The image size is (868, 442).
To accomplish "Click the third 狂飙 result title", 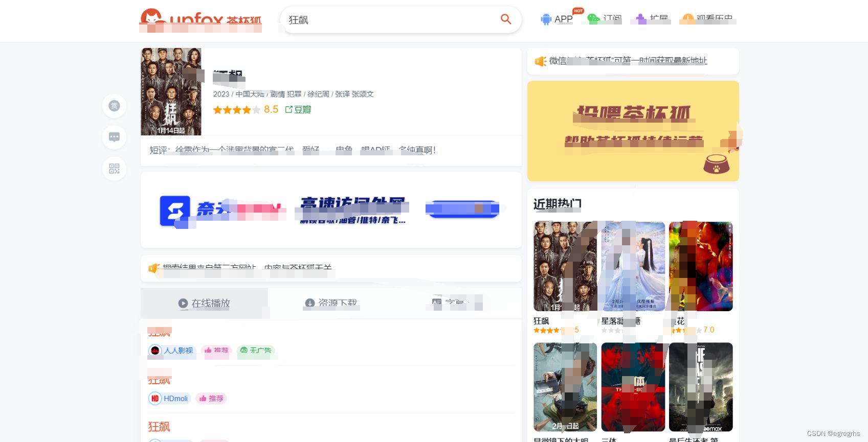I will (x=159, y=427).
